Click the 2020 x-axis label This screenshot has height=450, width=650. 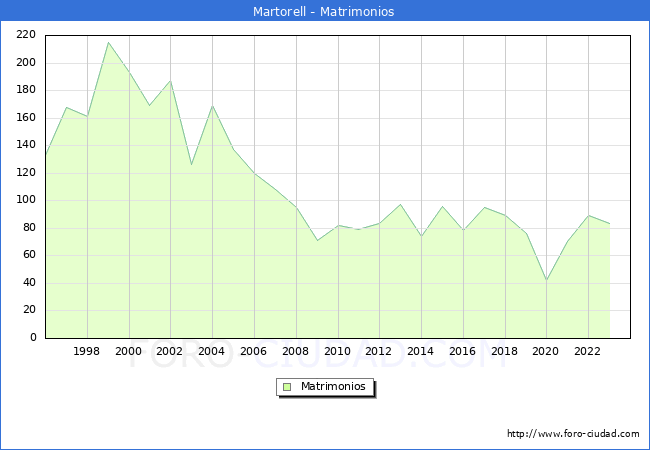[x=546, y=351]
